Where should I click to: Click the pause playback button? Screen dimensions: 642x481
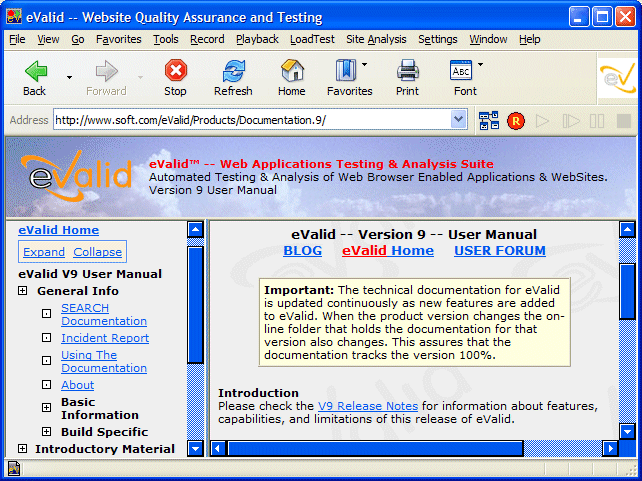(597, 121)
